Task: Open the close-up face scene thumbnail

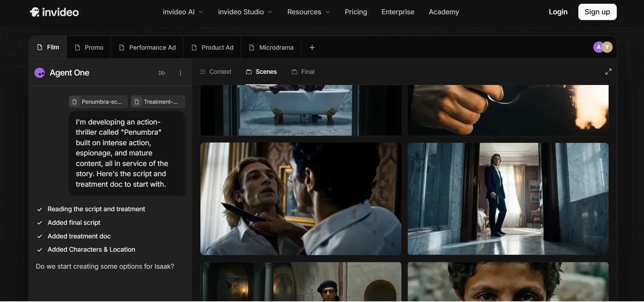Action: click(508, 282)
